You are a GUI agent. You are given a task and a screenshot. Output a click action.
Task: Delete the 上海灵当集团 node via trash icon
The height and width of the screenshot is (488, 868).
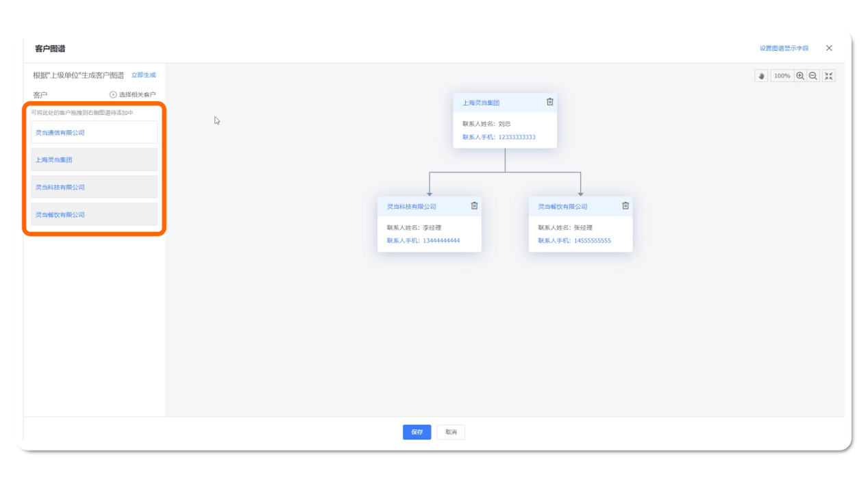point(549,102)
